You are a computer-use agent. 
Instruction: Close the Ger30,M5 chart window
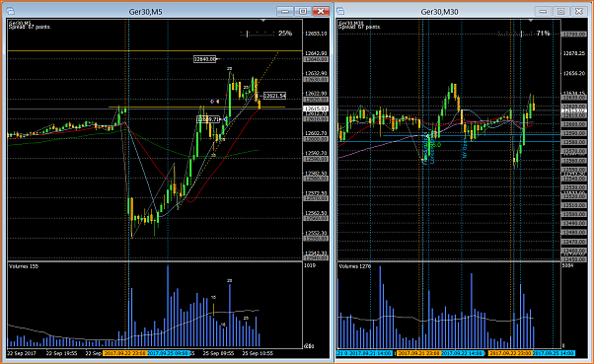pyautogui.click(x=321, y=12)
